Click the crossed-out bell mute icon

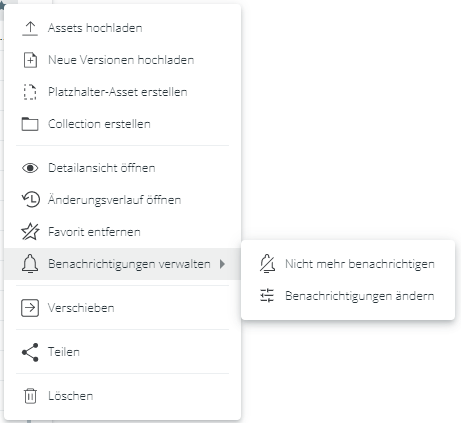coord(267,264)
